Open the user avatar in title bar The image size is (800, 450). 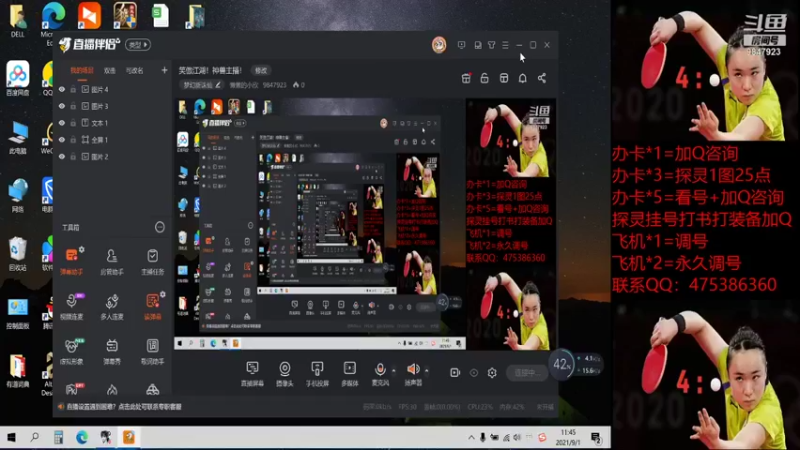pyautogui.click(x=439, y=45)
